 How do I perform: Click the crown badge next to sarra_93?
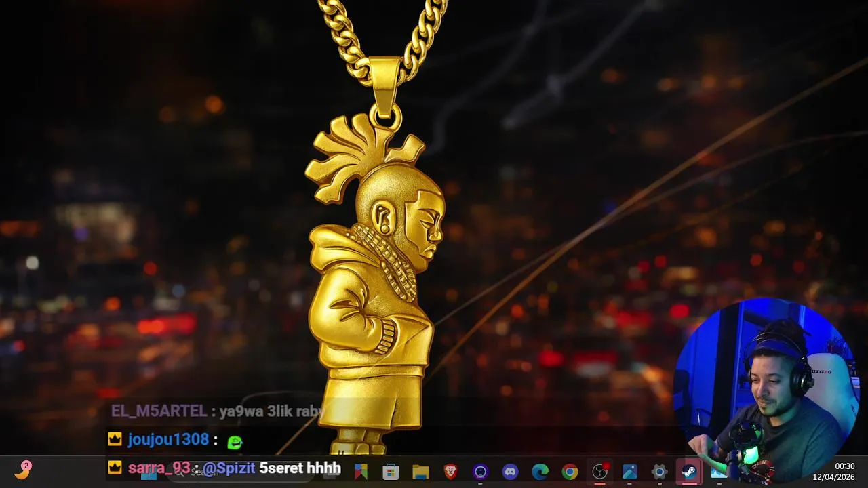[x=115, y=467]
